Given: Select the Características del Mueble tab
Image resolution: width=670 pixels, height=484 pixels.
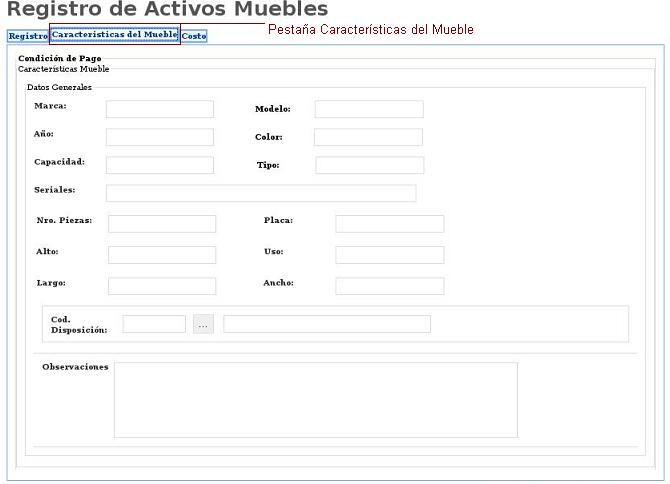Looking at the screenshot, I should point(114,35).
